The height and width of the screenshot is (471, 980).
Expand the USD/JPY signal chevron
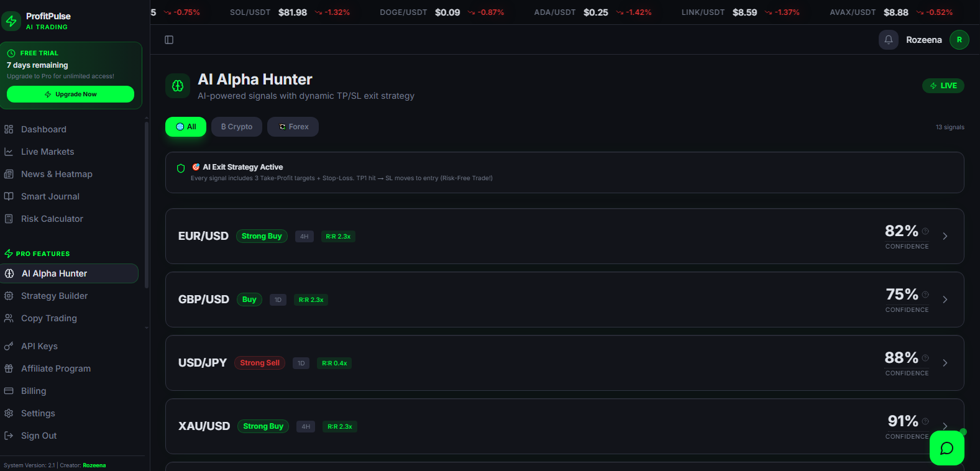pos(945,363)
